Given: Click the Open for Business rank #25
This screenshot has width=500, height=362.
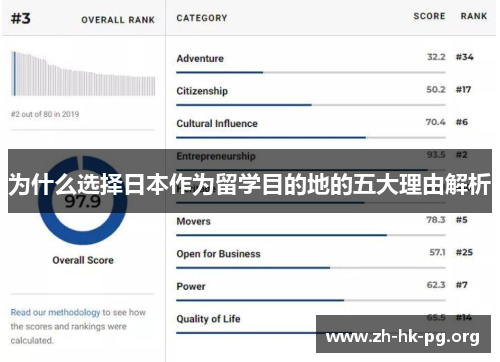Looking at the screenshot, I should coord(464,252).
